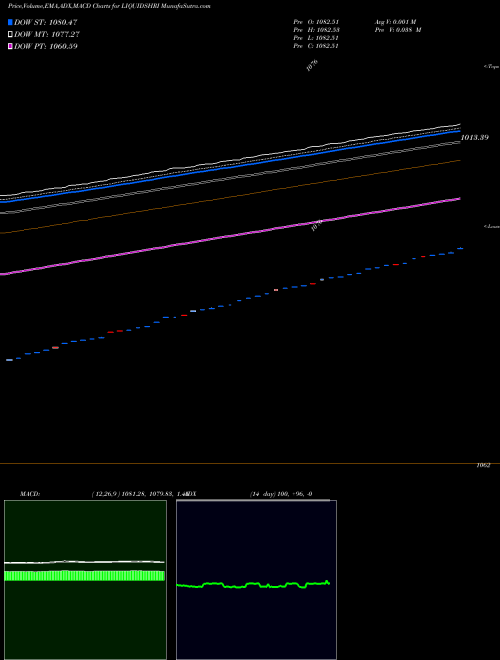The width and height of the screenshot is (500, 660).
Task: Click the 1013.39 price label at right
Action: pyautogui.click(x=475, y=137)
